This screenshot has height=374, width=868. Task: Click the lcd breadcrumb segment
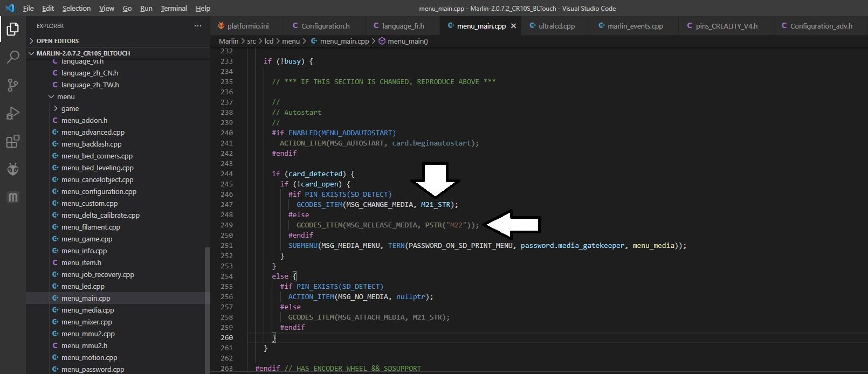pyautogui.click(x=269, y=41)
